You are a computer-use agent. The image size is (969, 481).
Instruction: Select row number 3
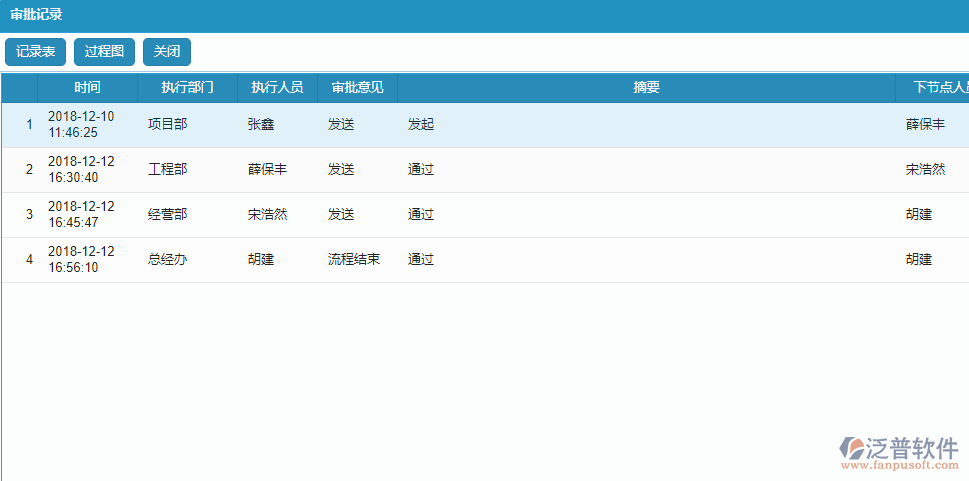point(29,215)
